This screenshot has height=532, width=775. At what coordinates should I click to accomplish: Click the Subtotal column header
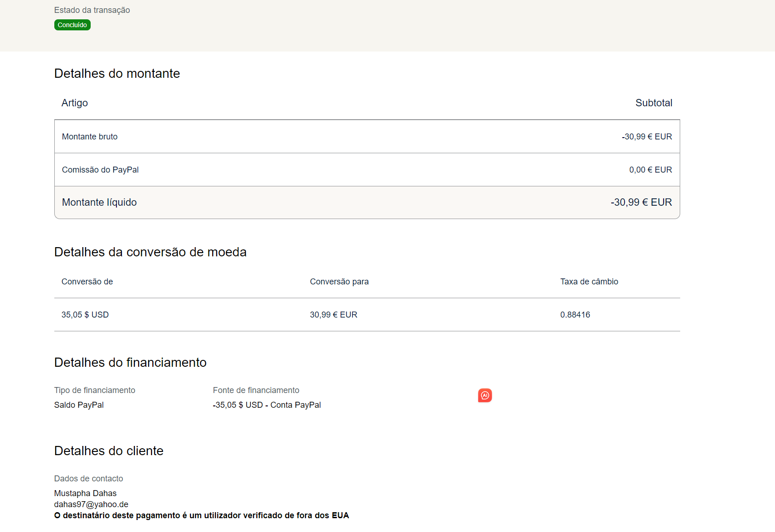[654, 103]
